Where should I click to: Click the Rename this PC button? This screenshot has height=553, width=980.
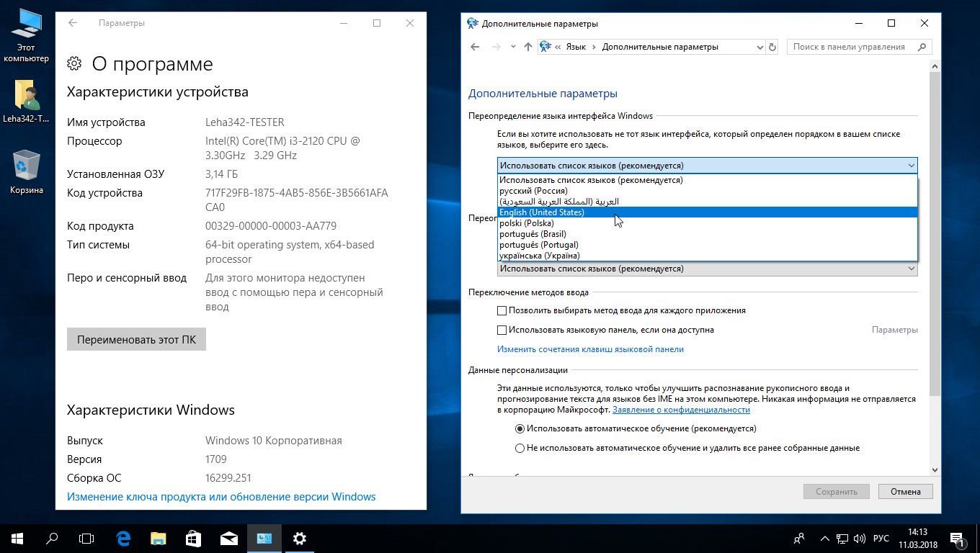click(x=136, y=339)
